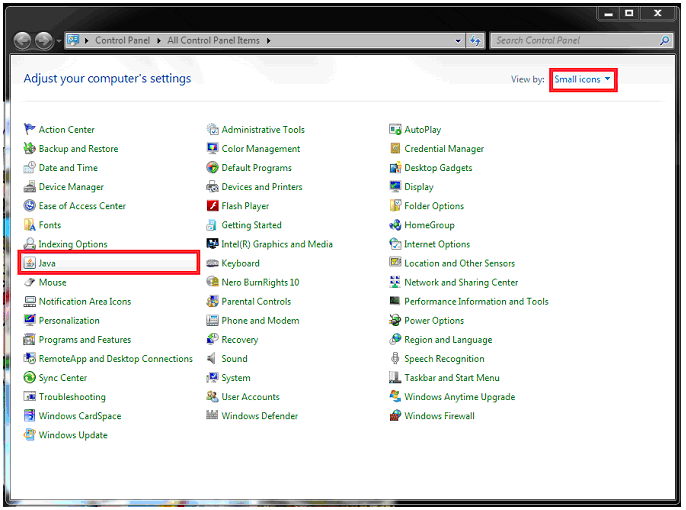
Task: Click the Search Control Panel field
Action: pos(575,41)
